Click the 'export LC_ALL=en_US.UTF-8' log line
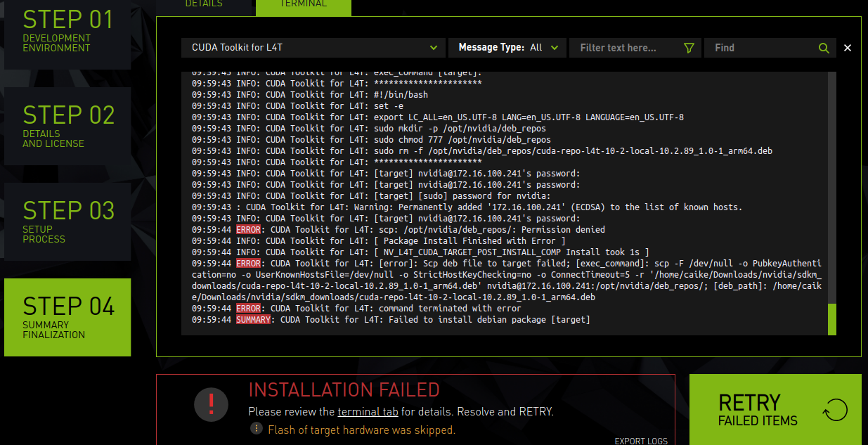This screenshot has height=445, width=868. (438, 117)
